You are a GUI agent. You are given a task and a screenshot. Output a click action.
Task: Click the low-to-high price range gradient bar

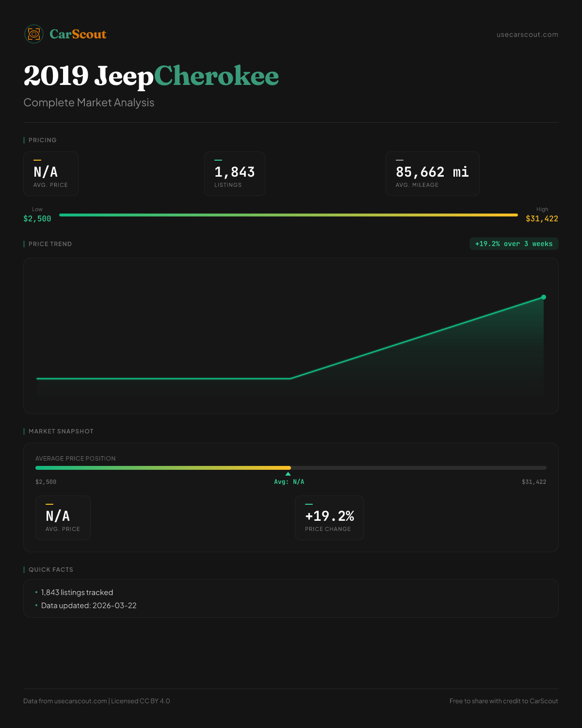(289, 215)
